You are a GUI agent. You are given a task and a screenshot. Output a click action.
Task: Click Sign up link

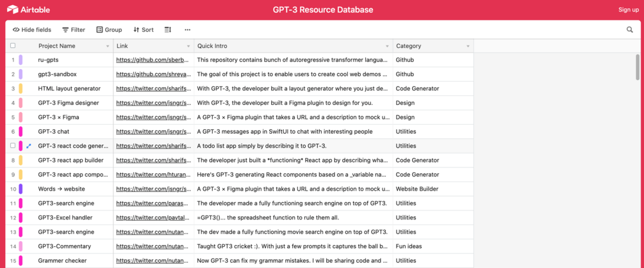pyautogui.click(x=629, y=10)
